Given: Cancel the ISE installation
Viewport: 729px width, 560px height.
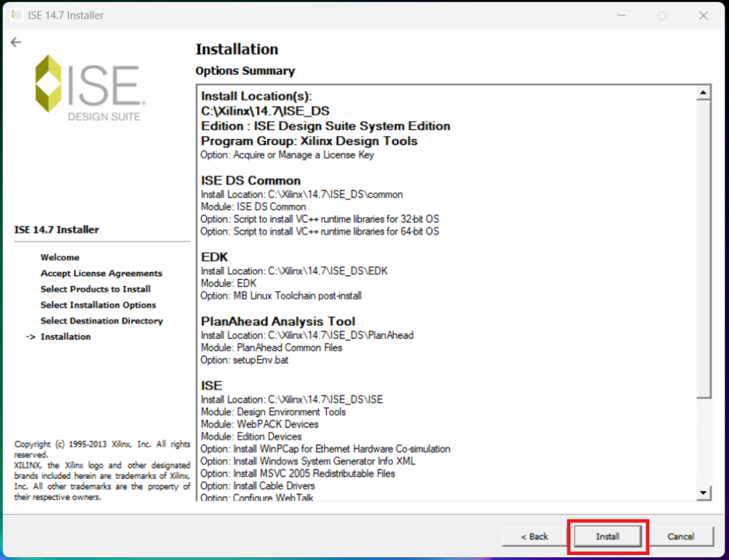Looking at the screenshot, I should tap(681, 537).
